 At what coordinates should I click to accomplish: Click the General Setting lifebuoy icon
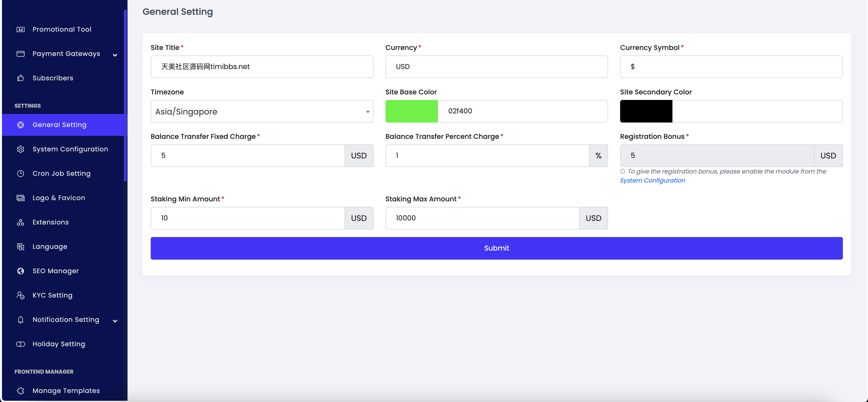[21, 125]
